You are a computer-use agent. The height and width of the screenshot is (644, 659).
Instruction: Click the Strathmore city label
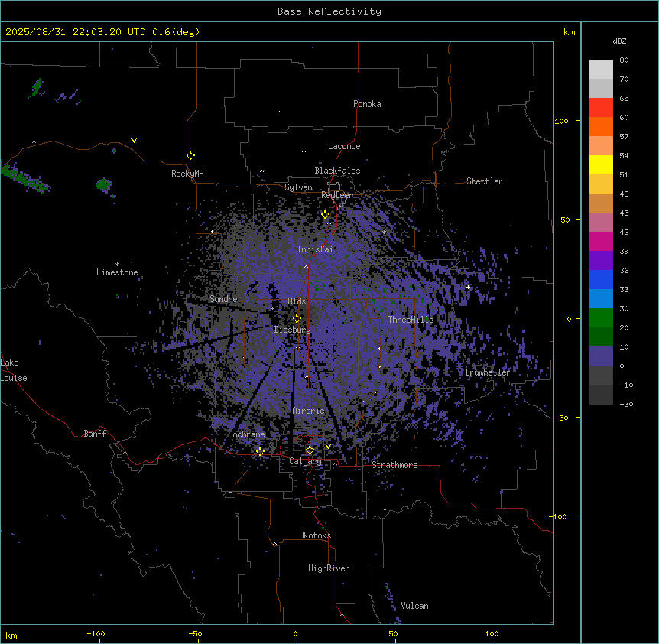coord(394,465)
